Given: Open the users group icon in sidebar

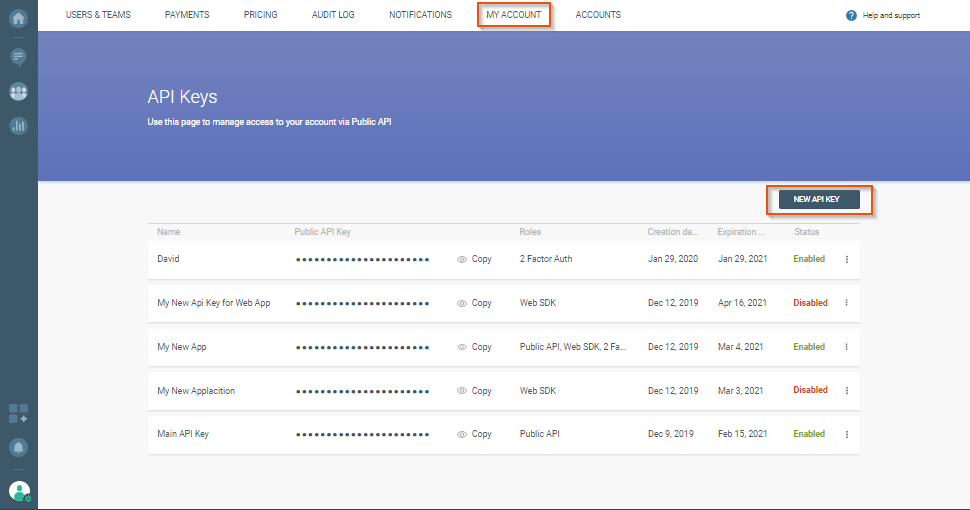Looking at the screenshot, I should (x=18, y=91).
